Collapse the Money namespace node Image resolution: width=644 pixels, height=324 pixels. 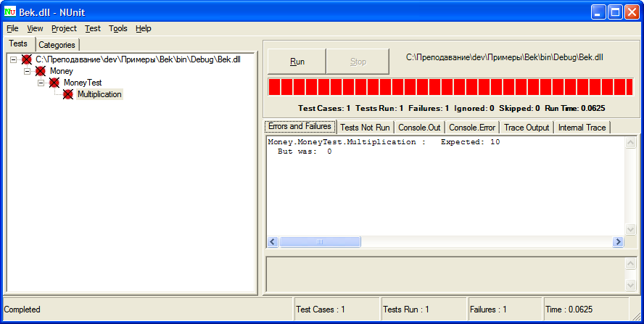point(27,72)
